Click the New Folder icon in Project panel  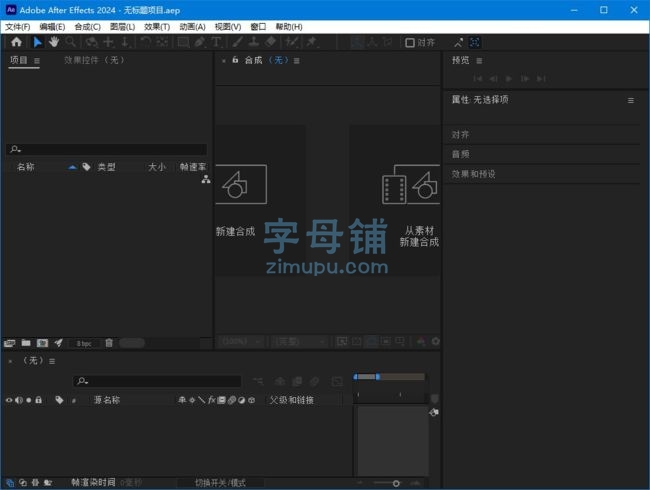26,343
